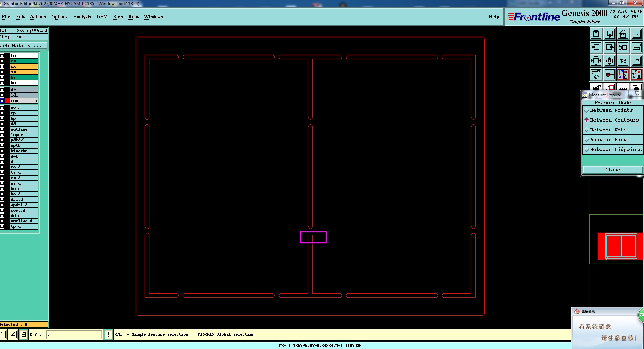Open the Windows menu
The height and width of the screenshot is (349, 644).
point(153,17)
